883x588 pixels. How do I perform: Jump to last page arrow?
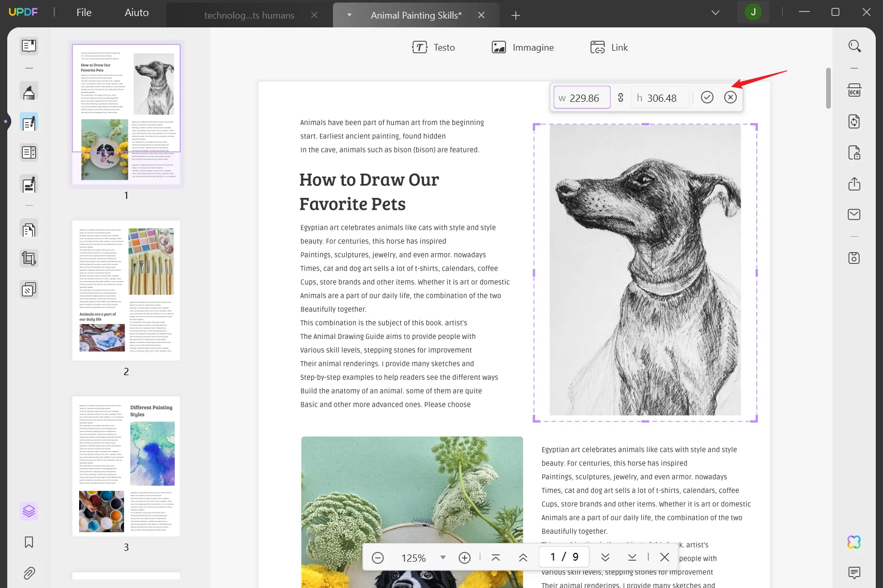click(632, 558)
